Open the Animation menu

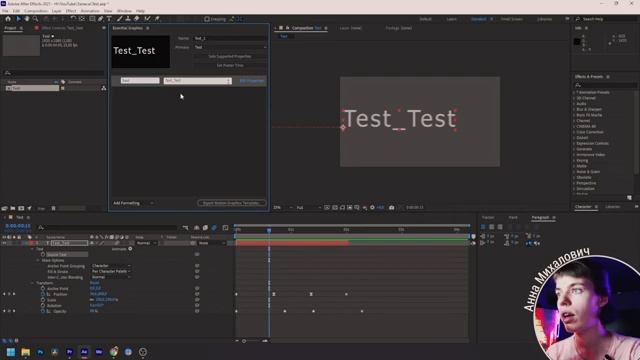(90, 11)
